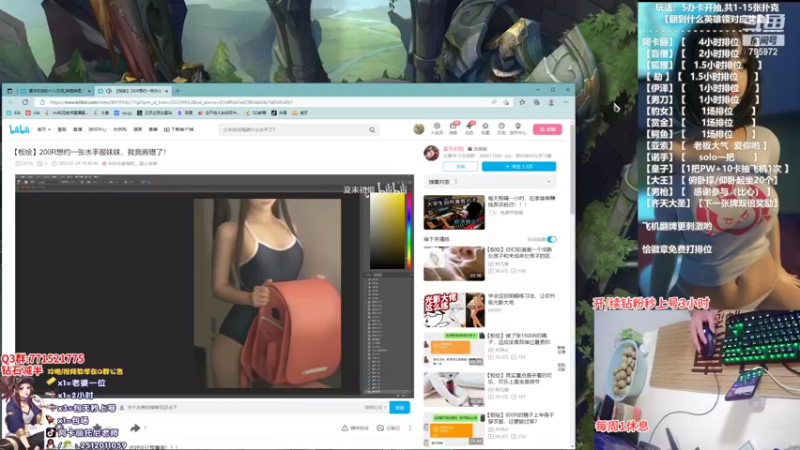Open the 抖音 bookmark in bookmarks bar
Image resolution: width=800 pixels, height=450 pixels.
[x=279, y=113]
